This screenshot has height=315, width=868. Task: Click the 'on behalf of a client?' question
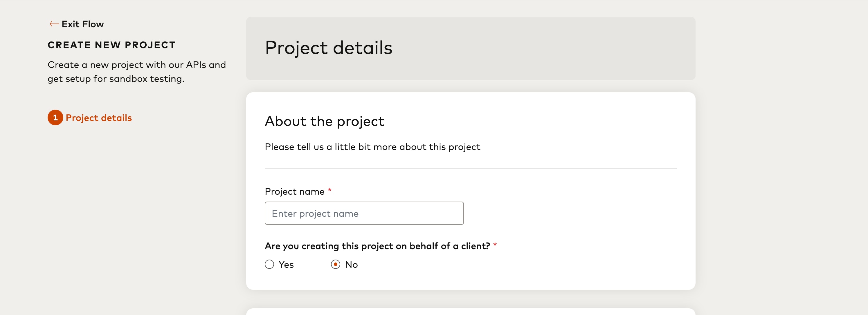pyautogui.click(x=377, y=246)
